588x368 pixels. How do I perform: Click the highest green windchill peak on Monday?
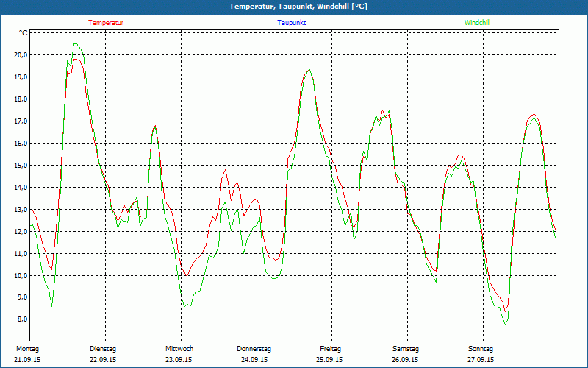76,44
